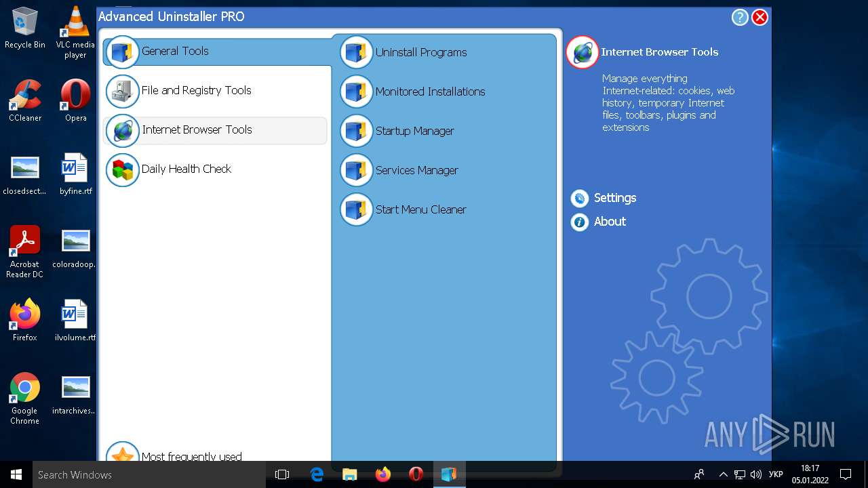Click the Daily Health Check cubes icon
The image size is (868, 488).
point(123,169)
